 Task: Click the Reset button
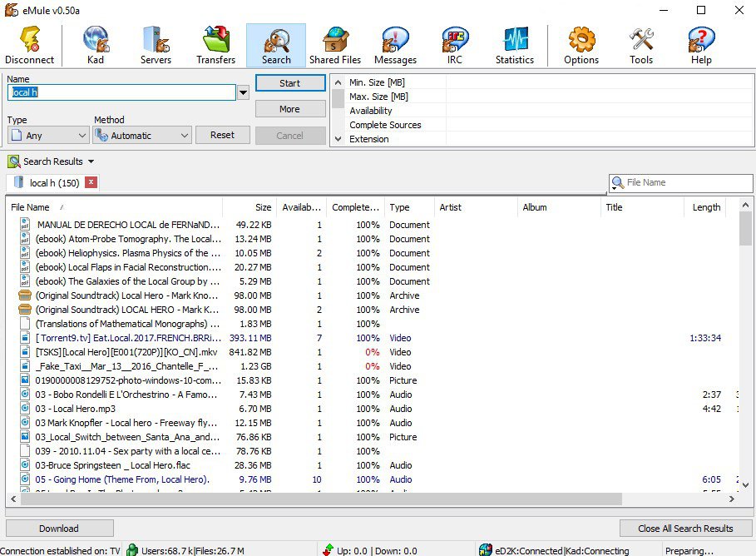coord(223,135)
